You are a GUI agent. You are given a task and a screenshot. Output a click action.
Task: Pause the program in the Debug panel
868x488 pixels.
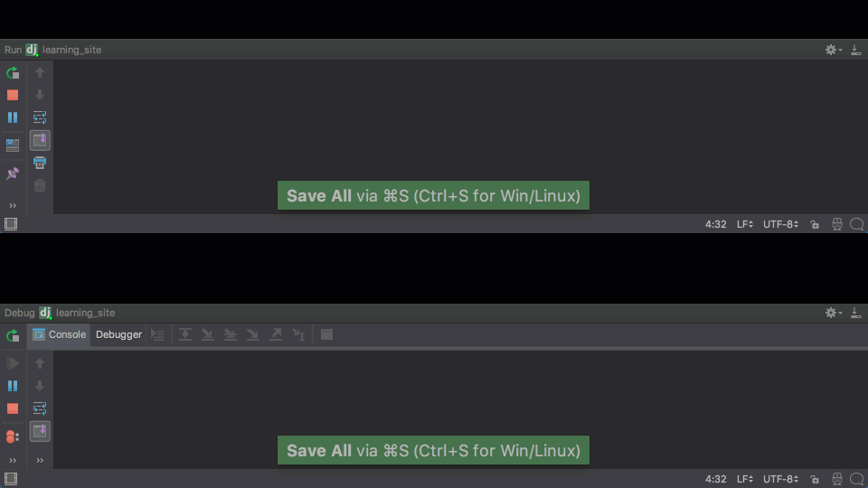(x=12, y=386)
